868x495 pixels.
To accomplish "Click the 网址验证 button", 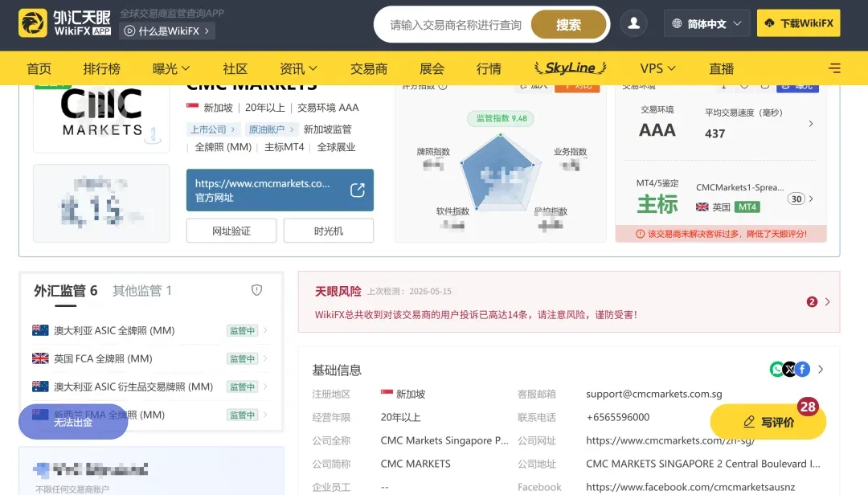I will point(231,231).
